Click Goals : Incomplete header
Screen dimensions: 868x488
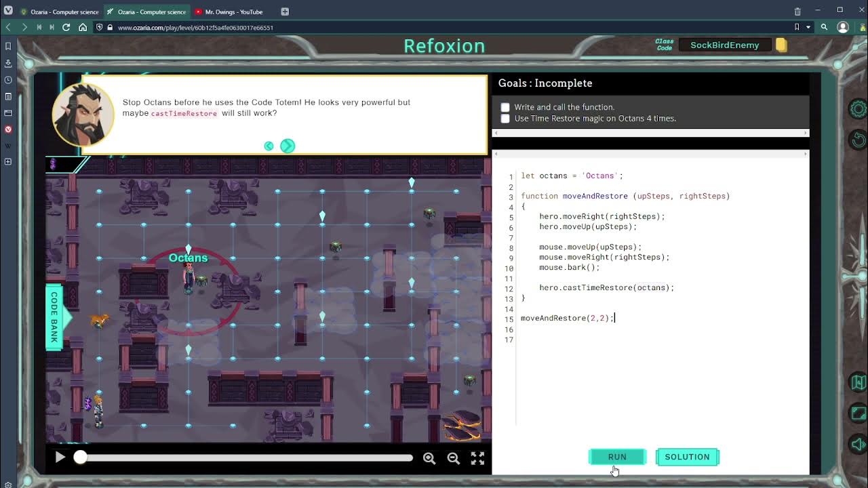(x=545, y=83)
